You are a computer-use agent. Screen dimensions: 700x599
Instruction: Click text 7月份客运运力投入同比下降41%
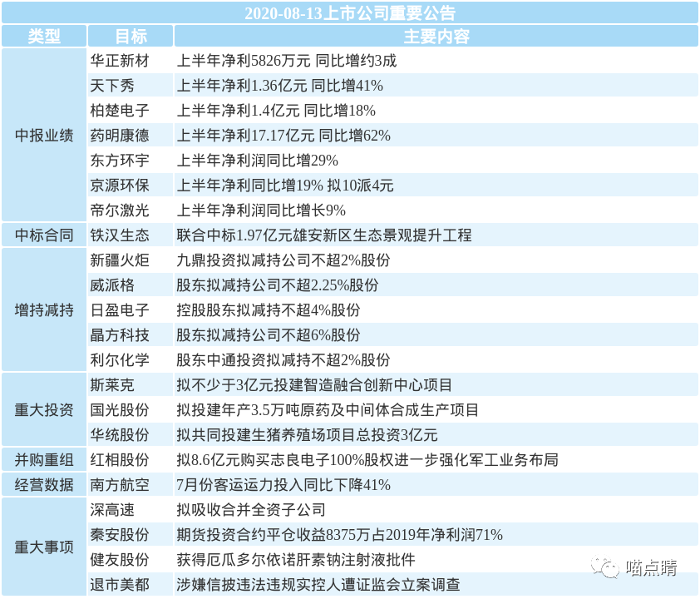pos(283,485)
